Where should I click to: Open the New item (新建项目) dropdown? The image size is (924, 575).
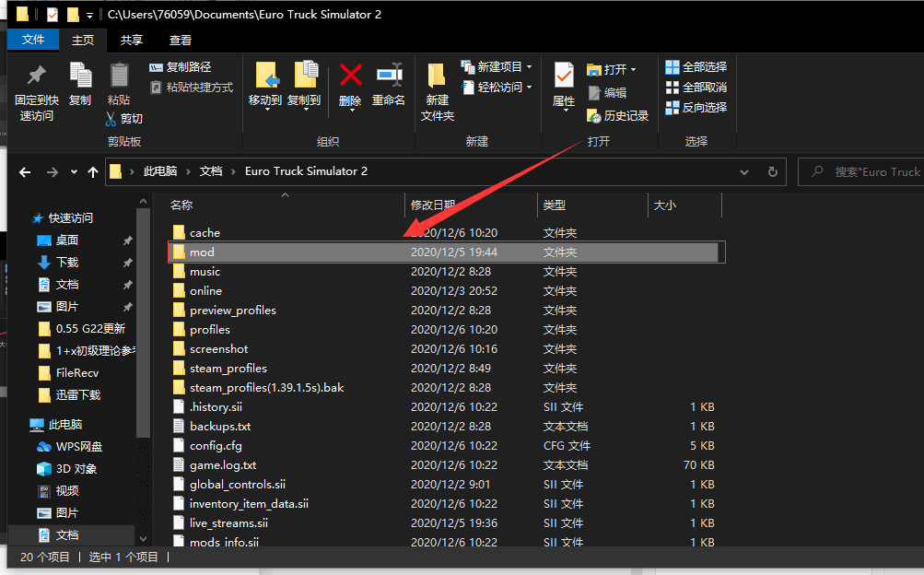tap(497, 66)
